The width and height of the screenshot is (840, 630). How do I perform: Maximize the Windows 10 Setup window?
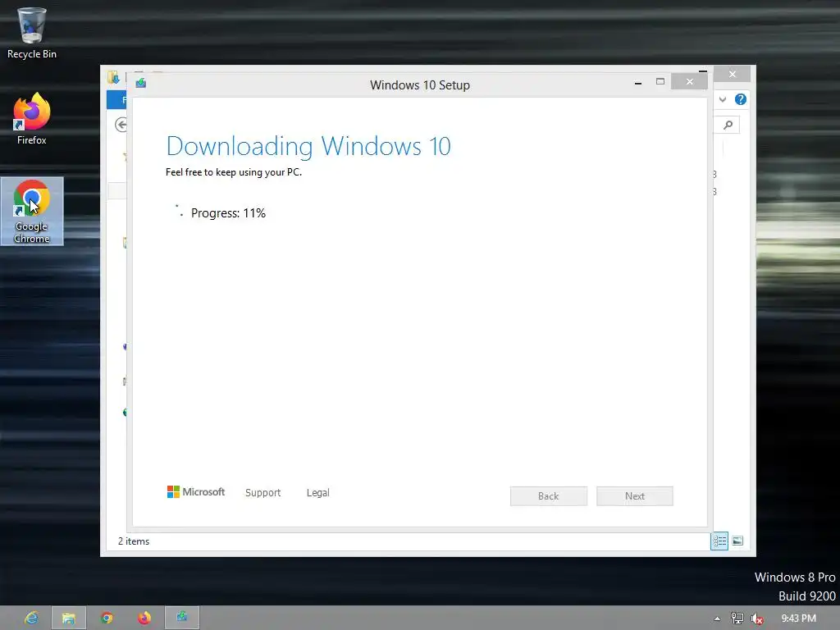coord(660,82)
